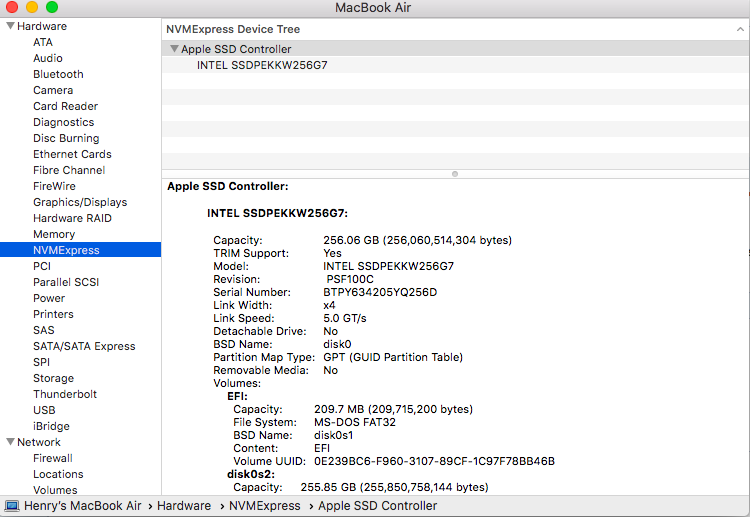Select Volumes under Network
Image resolution: width=750 pixels, height=517 pixels.
click(x=55, y=490)
